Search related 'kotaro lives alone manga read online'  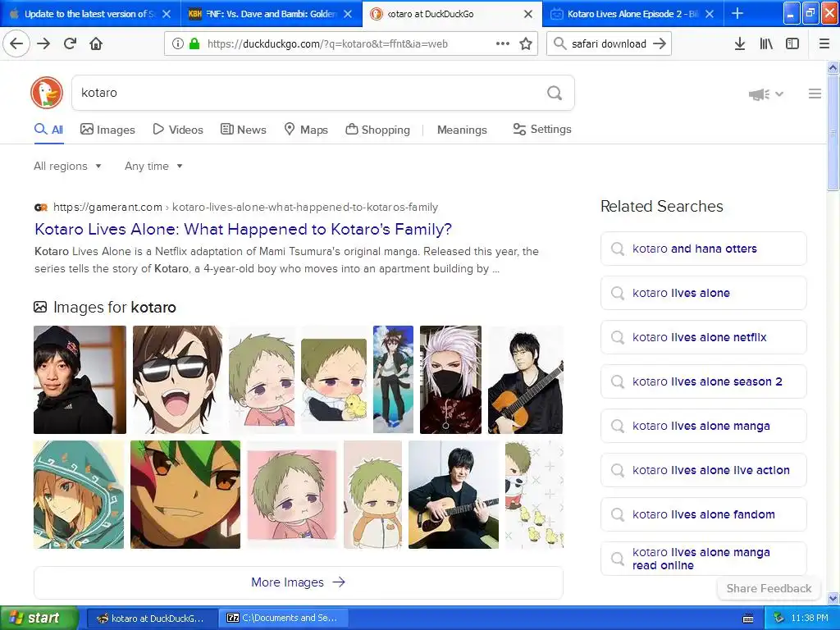(x=703, y=559)
